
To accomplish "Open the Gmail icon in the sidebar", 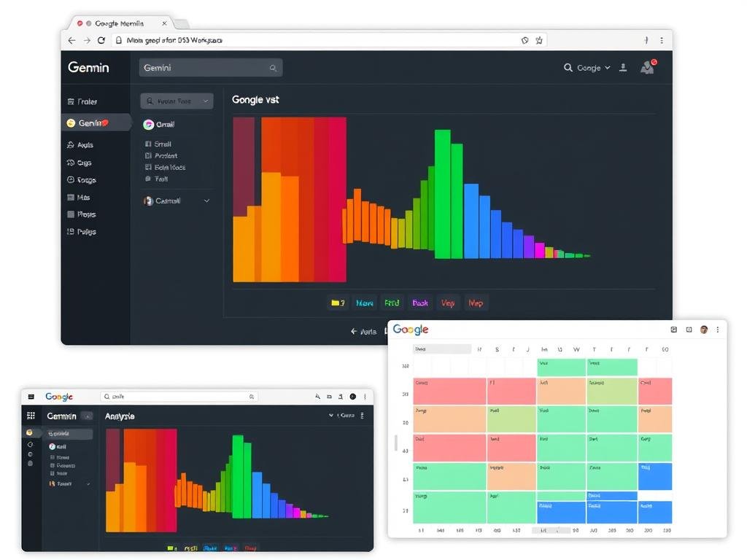I will [150, 124].
